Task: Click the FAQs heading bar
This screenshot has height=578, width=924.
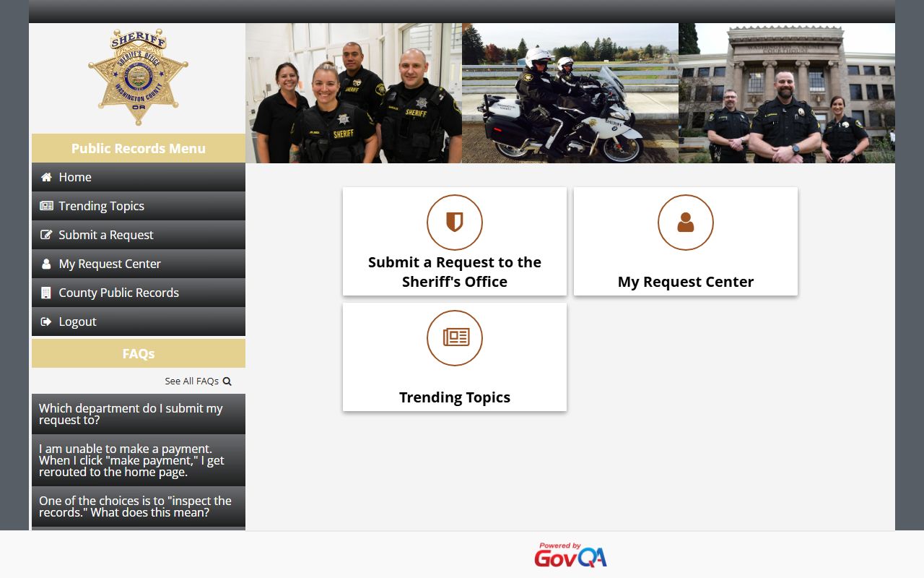Action: [x=139, y=353]
